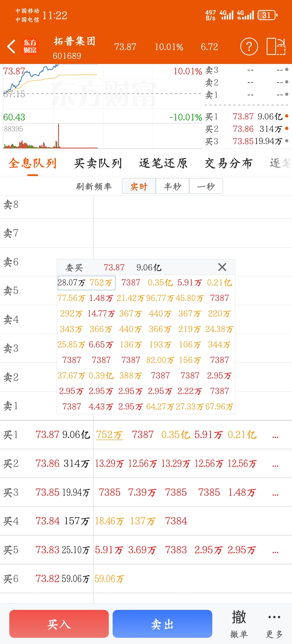Tap the 撤单 cancel order button
Image resolution: width=292 pixels, height=644 pixels.
pos(239,624)
